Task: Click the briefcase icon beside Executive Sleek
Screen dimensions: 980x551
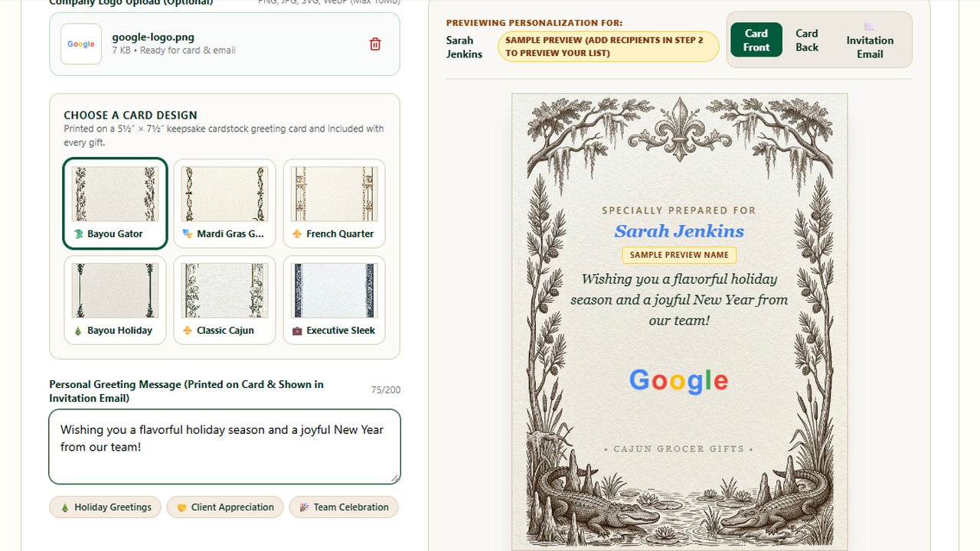Action: point(297,331)
